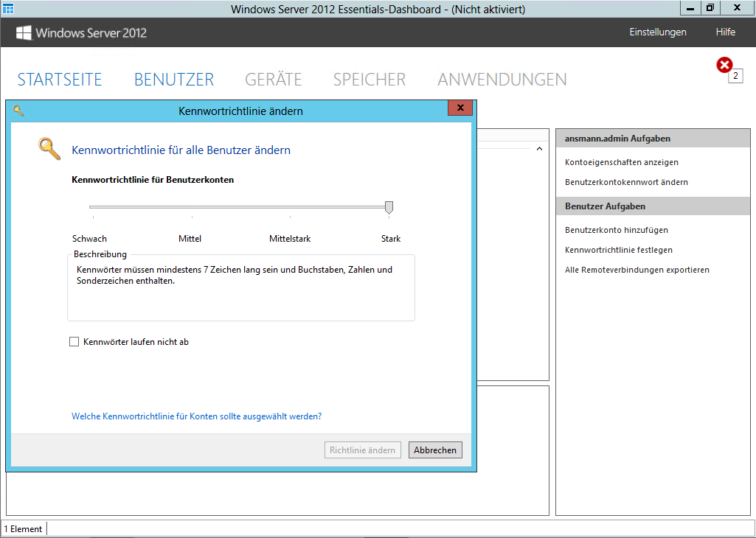
Task: Click the large golden key icon
Action: (x=49, y=148)
